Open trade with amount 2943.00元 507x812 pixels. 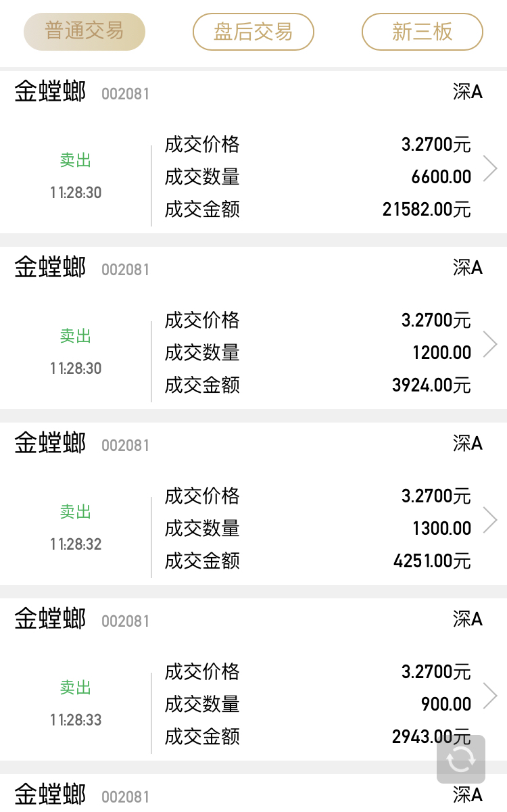click(254, 679)
